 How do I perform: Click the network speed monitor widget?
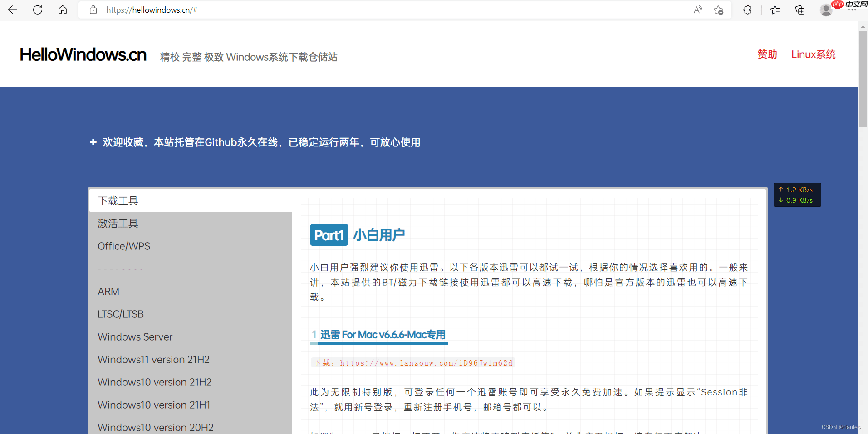point(797,195)
